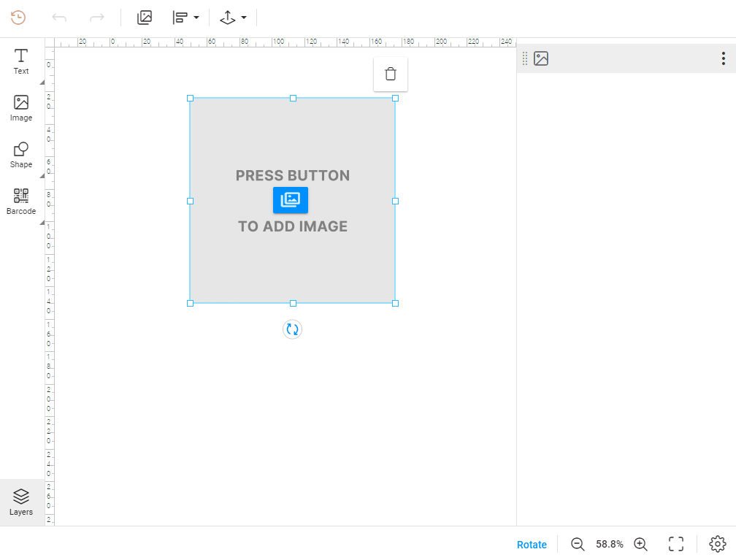This screenshot has height=560, width=736.
Task: Click the rotate handle below the placeholder
Action: click(x=292, y=329)
